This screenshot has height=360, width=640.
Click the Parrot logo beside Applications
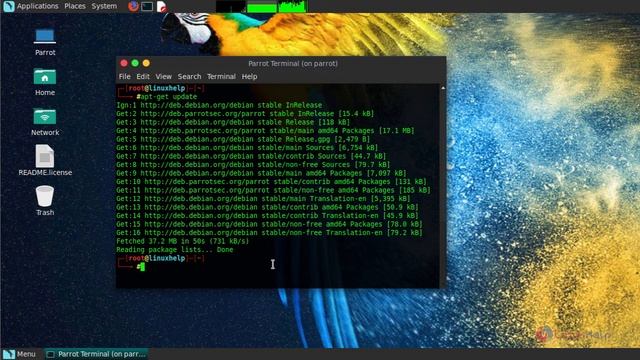pos(8,6)
